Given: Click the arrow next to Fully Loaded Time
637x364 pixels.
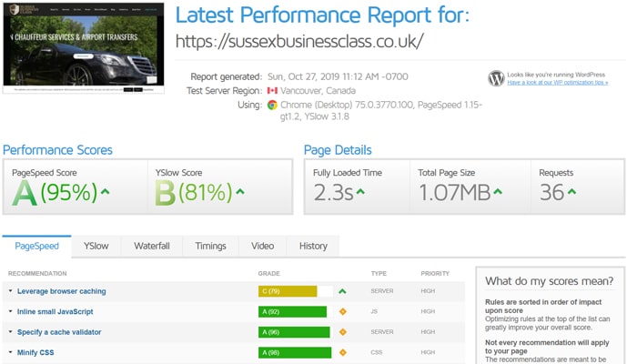Looking at the screenshot, I should coord(360,192).
